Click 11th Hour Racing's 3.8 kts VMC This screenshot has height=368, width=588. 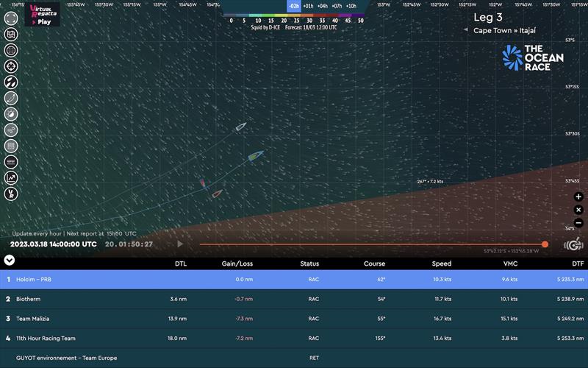coord(509,338)
